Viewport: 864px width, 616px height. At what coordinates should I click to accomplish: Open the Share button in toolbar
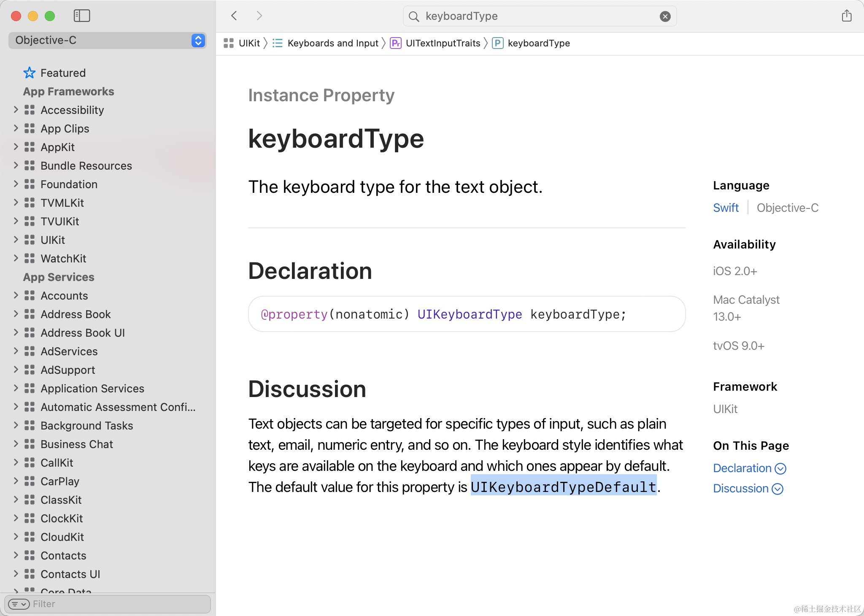(x=846, y=16)
